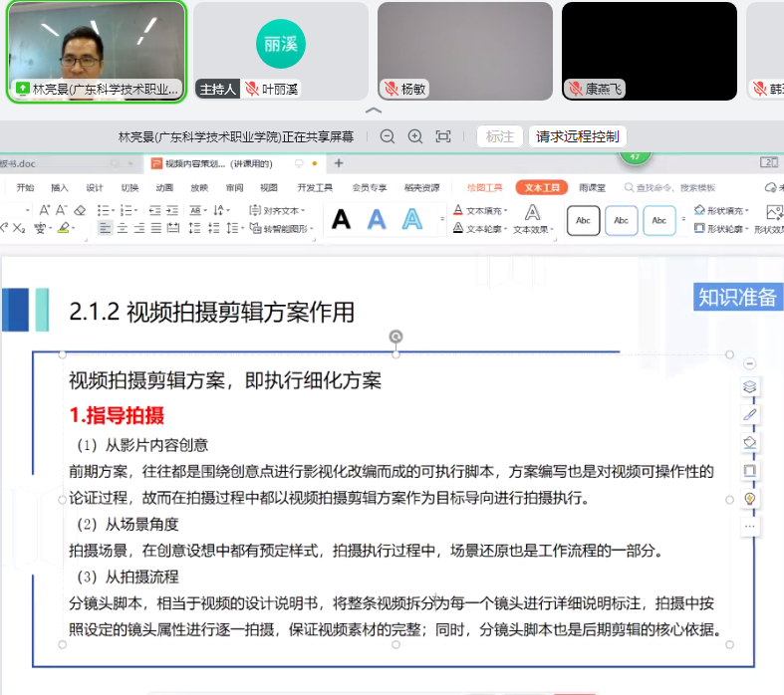Click layers icon in floating toolbar
Image resolution: width=784 pixels, height=695 pixels.
coord(749,386)
